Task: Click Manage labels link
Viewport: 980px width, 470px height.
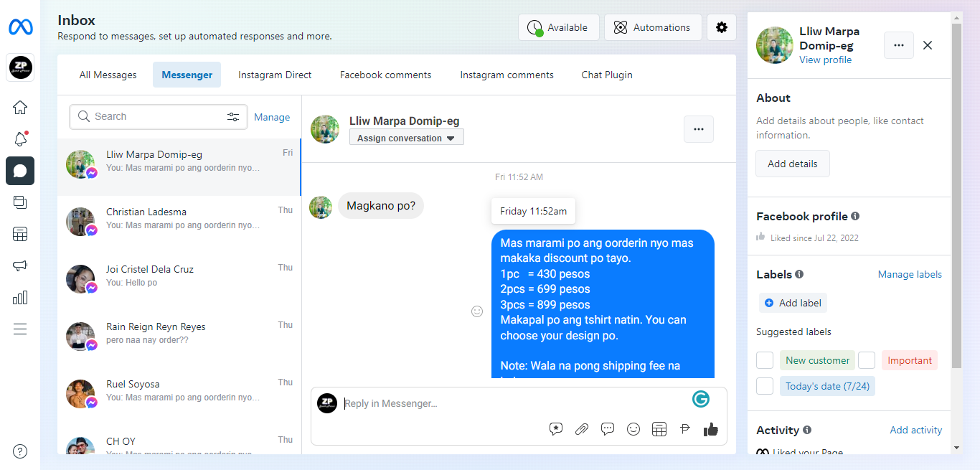Action: pyautogui.click(x=910, y=274)
